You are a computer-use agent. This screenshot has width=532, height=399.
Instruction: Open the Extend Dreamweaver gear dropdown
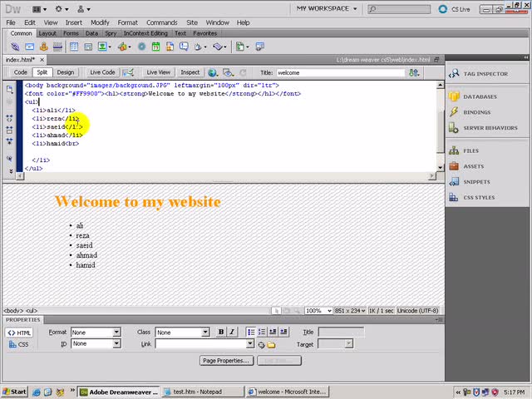62,9
